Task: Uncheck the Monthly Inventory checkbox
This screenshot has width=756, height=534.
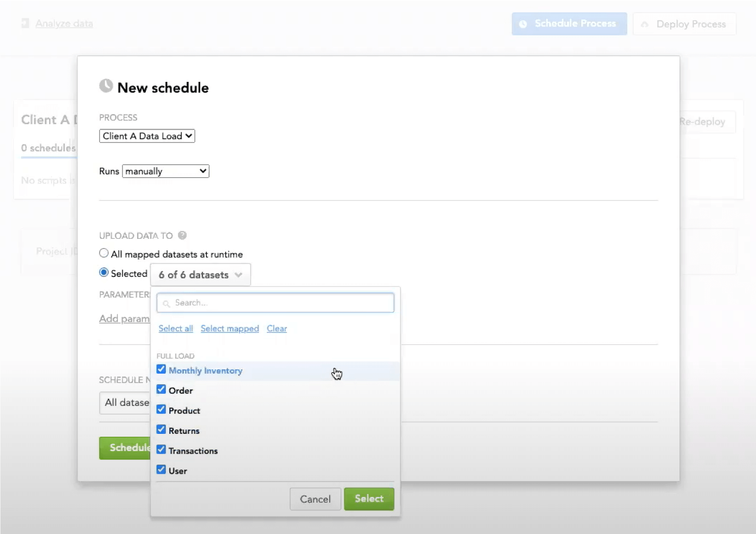Action: 161,369
